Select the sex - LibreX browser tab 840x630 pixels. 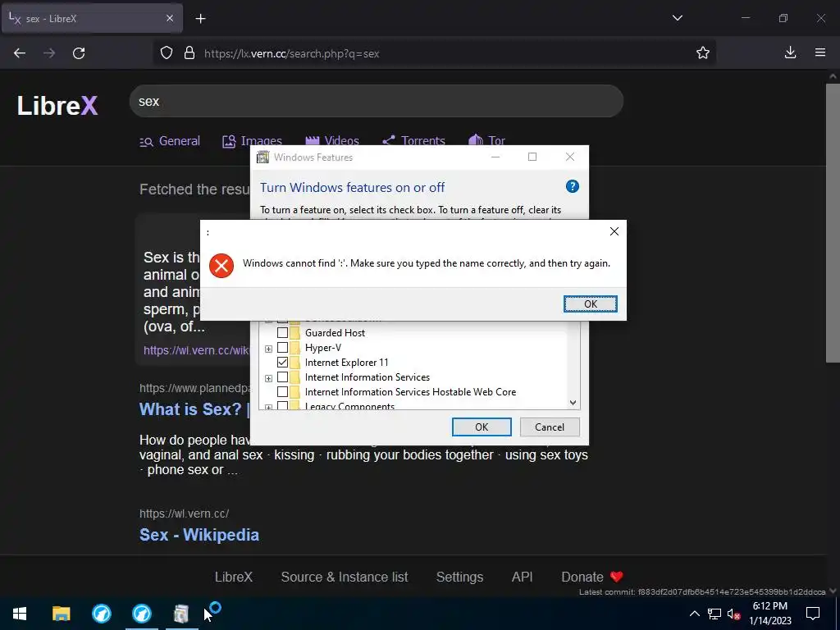[92, 18]
